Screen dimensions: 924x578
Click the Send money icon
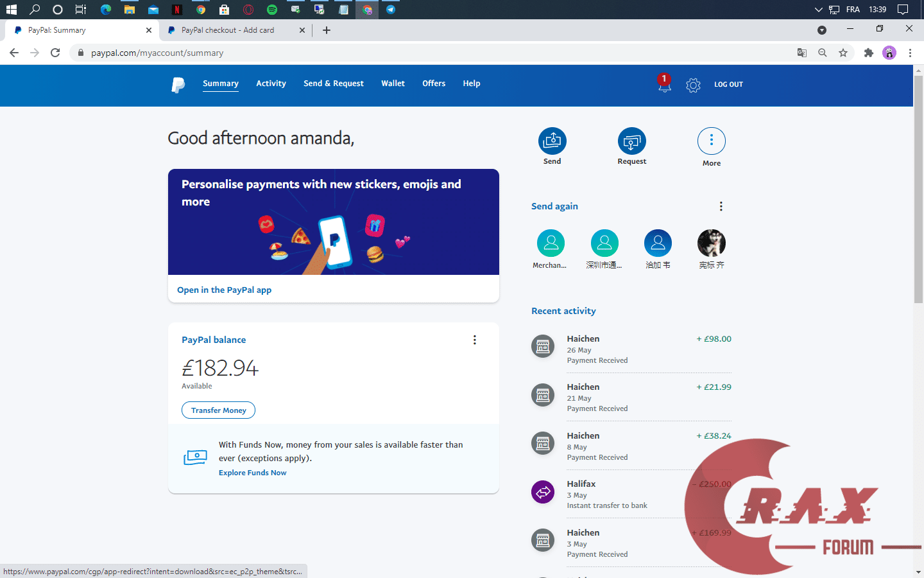coord(552,141)
